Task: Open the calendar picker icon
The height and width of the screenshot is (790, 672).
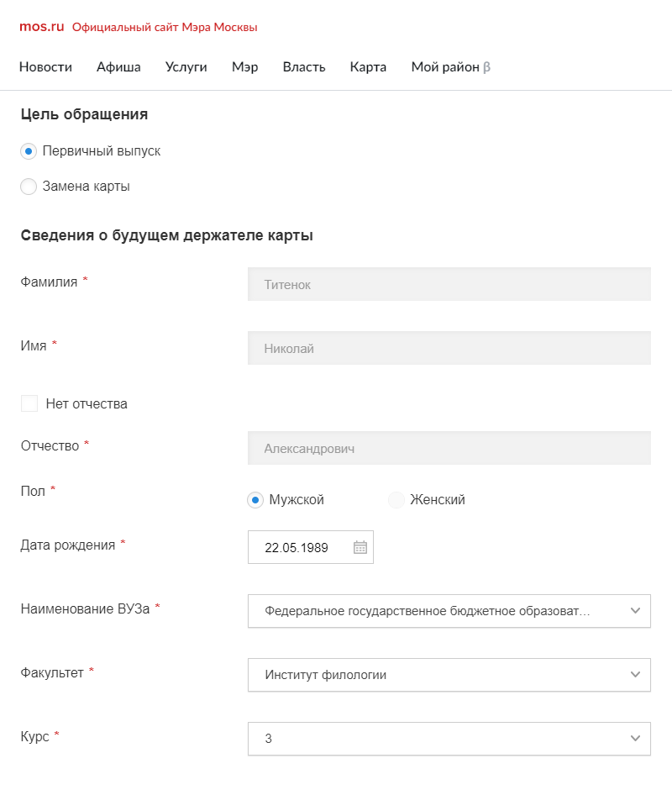Action: 360,547
